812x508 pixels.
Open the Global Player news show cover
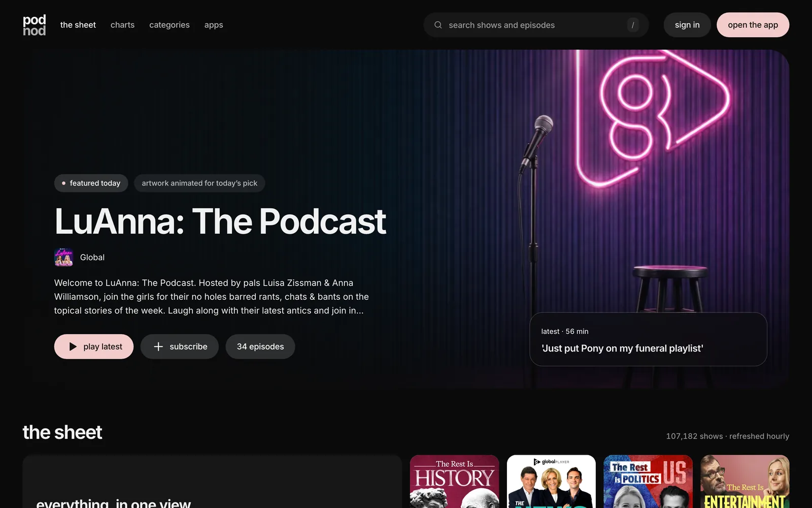point(551,482)
